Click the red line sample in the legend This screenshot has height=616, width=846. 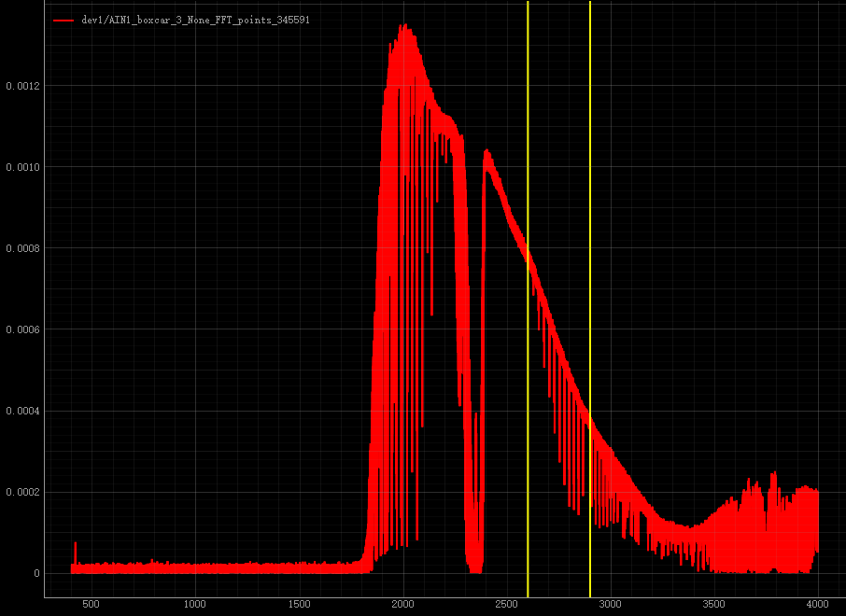(63, 21)
